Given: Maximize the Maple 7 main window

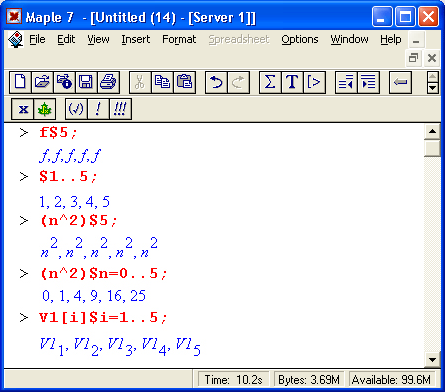Looking at the screenshot, I should [405, 16].
